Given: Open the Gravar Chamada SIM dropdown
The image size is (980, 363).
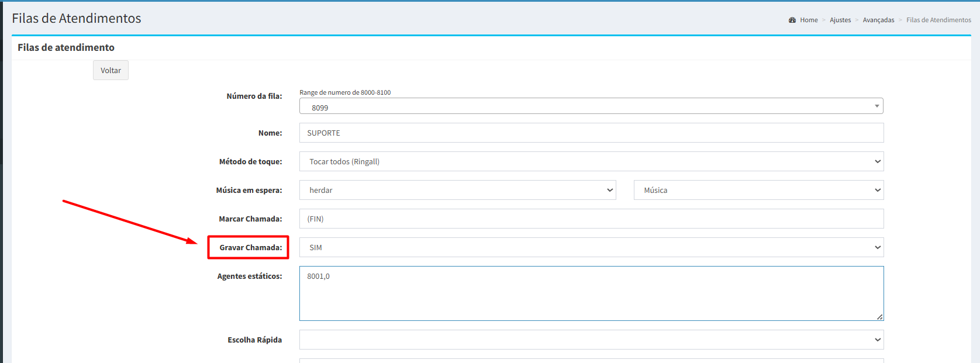Looking at the screenshot, I should pos(591,247).
